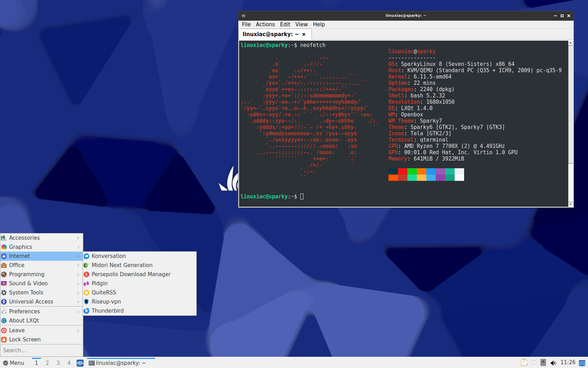The width and height of the screenshot is (588, 368).
Task: Click the 'neofetch' command text in the terminal
Action: click(313, 45)
